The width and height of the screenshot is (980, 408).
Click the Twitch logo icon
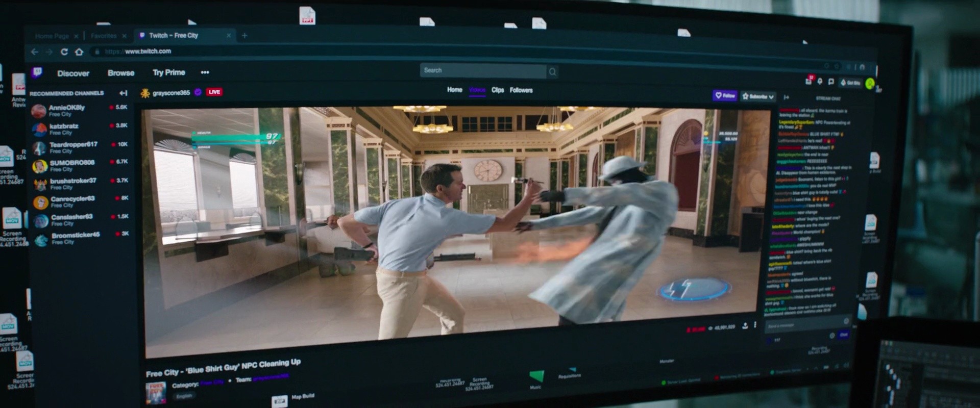[37, 72]
